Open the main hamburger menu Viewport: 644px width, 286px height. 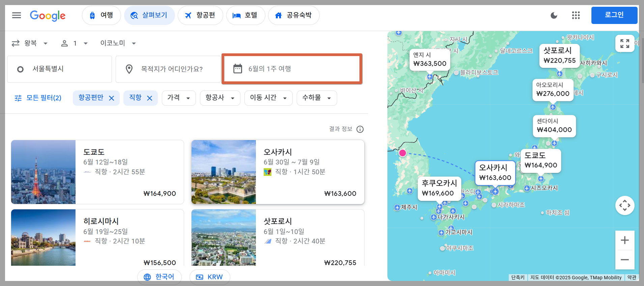17,15
